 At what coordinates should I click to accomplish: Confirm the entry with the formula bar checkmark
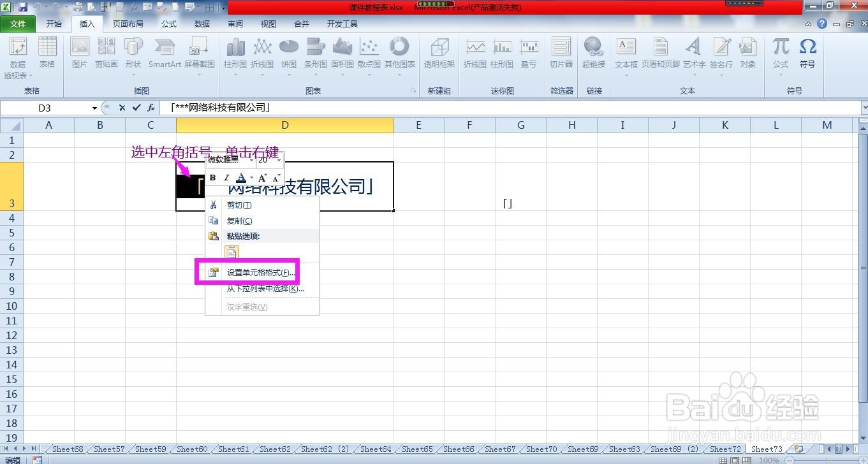click(x=135, y=108)
